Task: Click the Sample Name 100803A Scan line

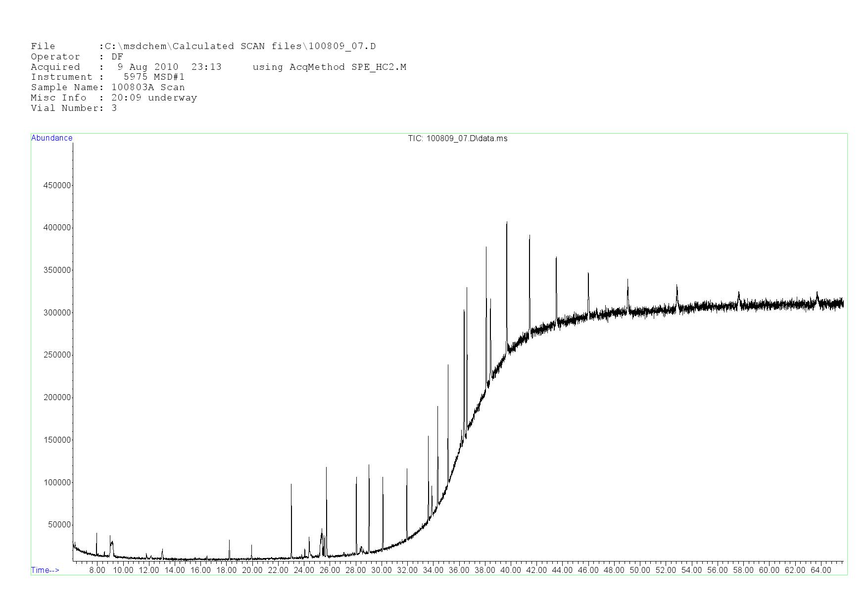Action: [x=108, y=88]
